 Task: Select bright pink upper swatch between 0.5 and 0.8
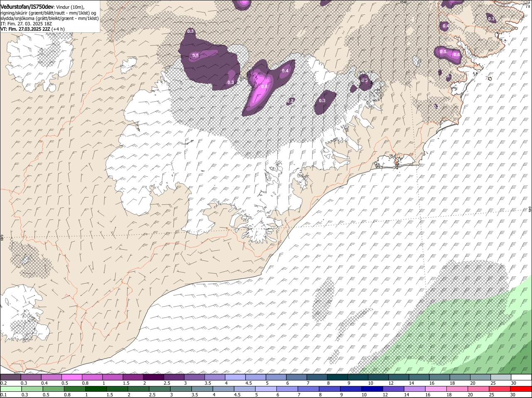pyautogui.click(x=72, y=377)
